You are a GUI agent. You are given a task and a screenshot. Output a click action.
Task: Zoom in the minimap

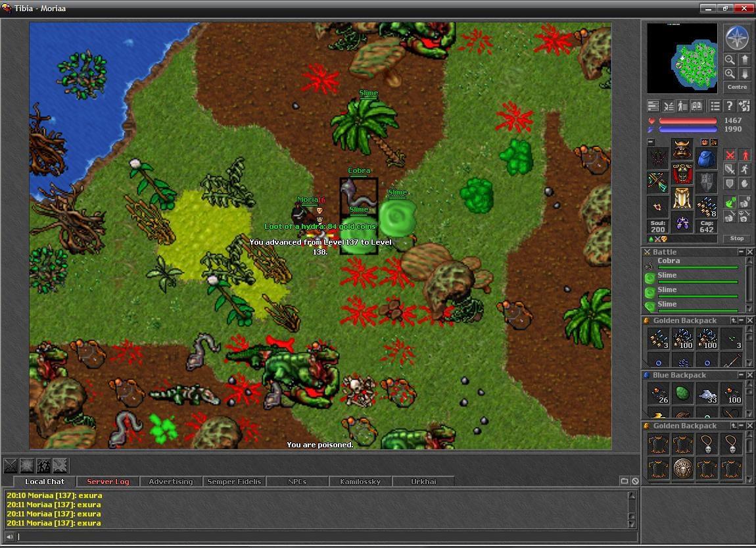click(x=730, y=74)
